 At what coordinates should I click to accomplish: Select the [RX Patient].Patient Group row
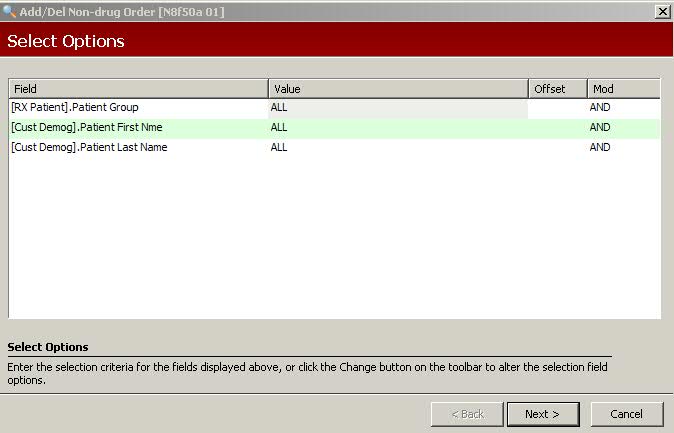(x=334, y=107)
